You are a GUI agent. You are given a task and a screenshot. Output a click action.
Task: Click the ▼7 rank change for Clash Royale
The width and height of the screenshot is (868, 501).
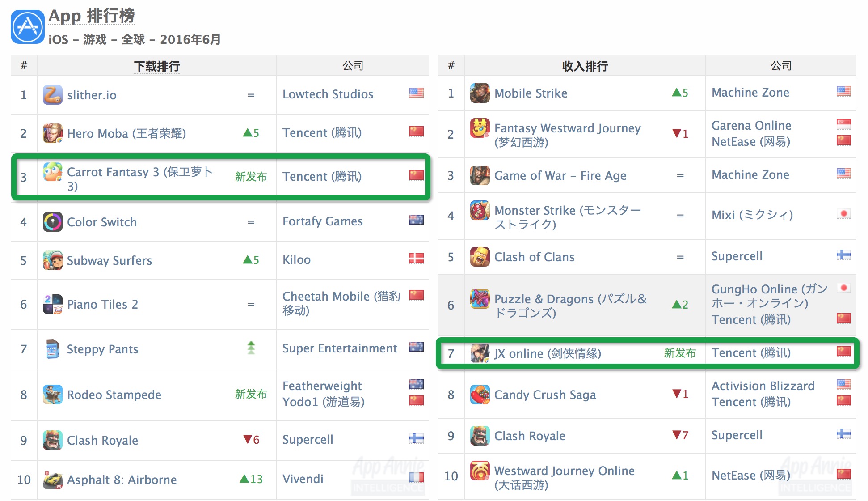[680, 435]
